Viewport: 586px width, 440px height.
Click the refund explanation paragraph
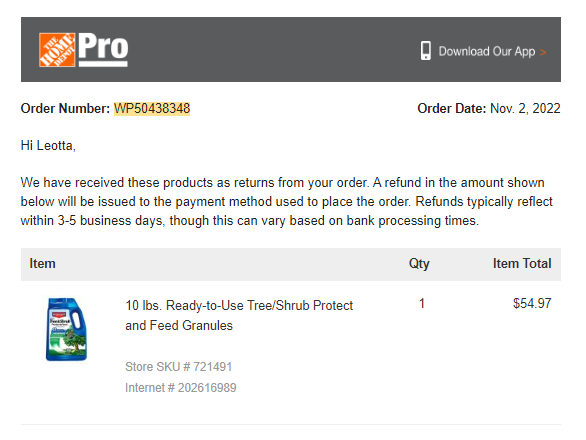[287, 201]
